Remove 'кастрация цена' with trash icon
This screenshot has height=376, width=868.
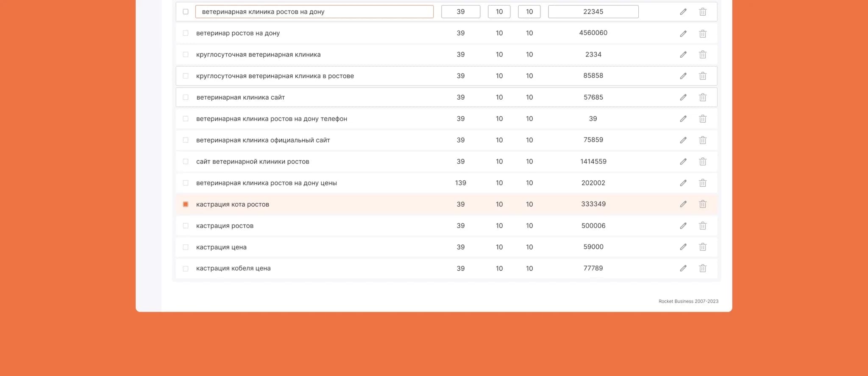[702, 247]
